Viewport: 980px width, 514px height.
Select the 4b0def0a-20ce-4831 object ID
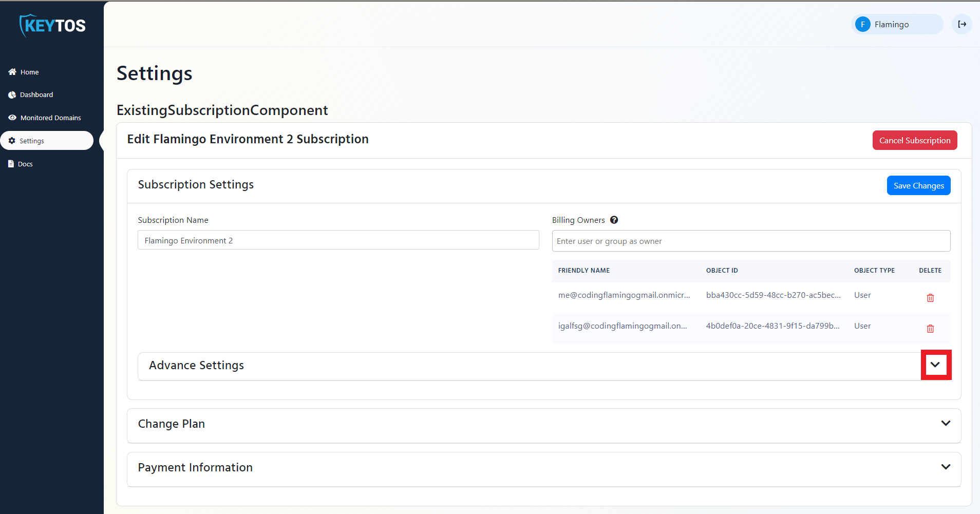pos(773,326)
